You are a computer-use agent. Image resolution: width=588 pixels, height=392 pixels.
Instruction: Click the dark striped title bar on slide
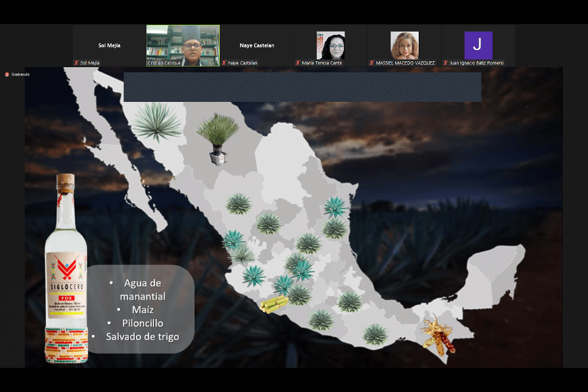click(302, 87)
